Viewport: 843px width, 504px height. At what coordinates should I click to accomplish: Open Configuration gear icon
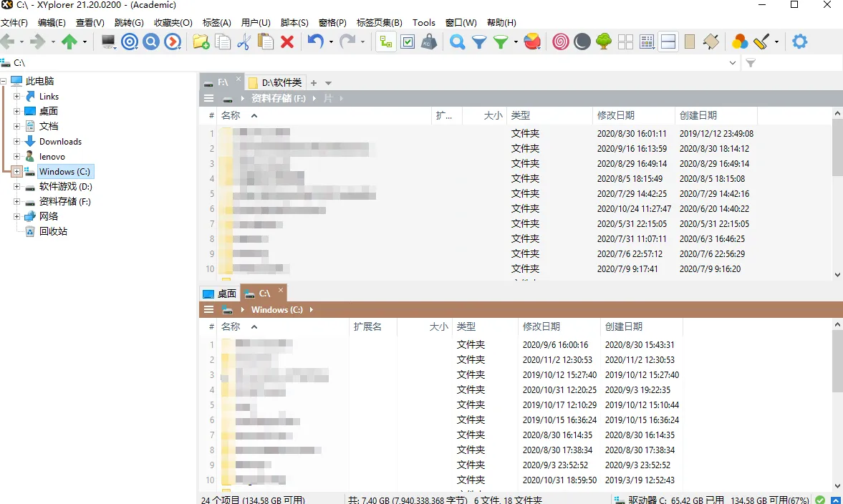point(799,42)
